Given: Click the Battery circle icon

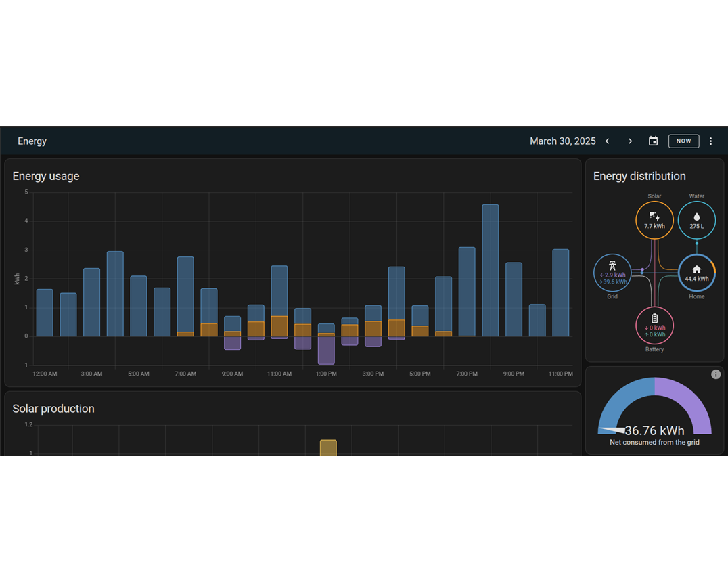Looking at the screenshot, I should (654, 325).
